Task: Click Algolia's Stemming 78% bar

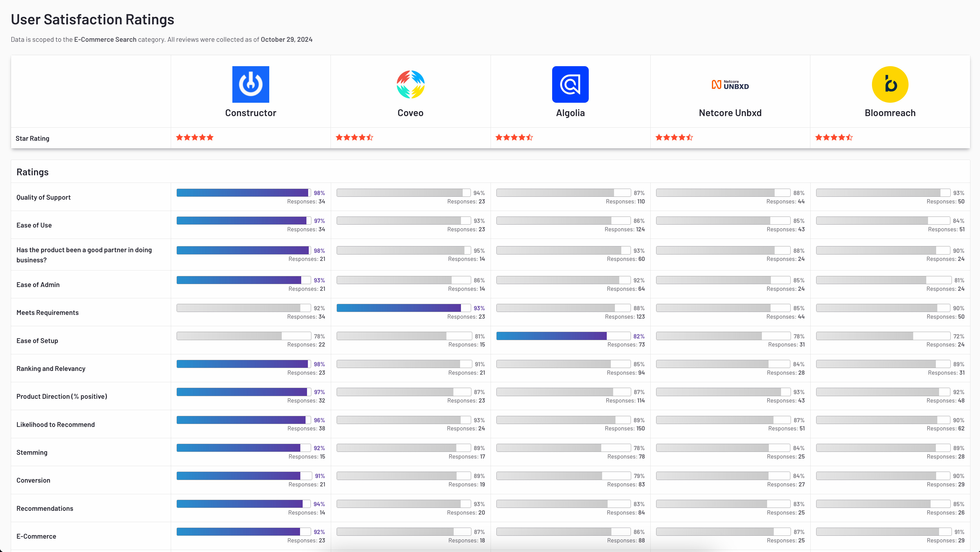Action: (563, 448)
